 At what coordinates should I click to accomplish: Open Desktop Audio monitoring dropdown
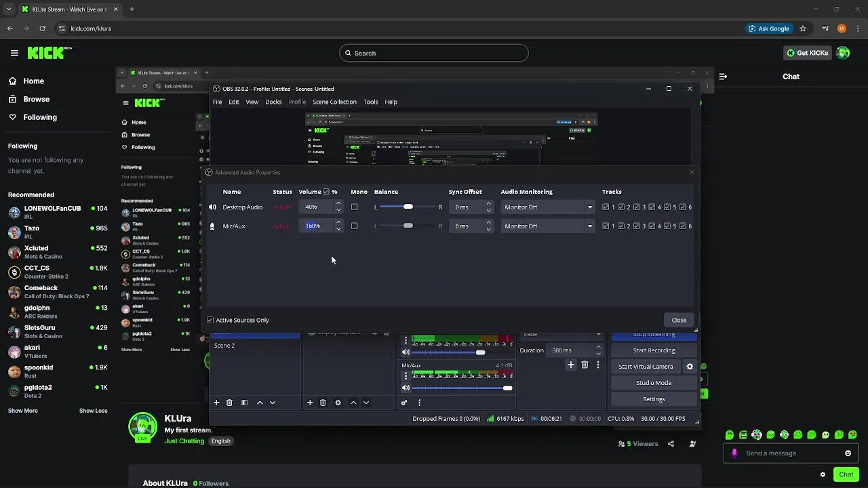(x=548, y=207)
